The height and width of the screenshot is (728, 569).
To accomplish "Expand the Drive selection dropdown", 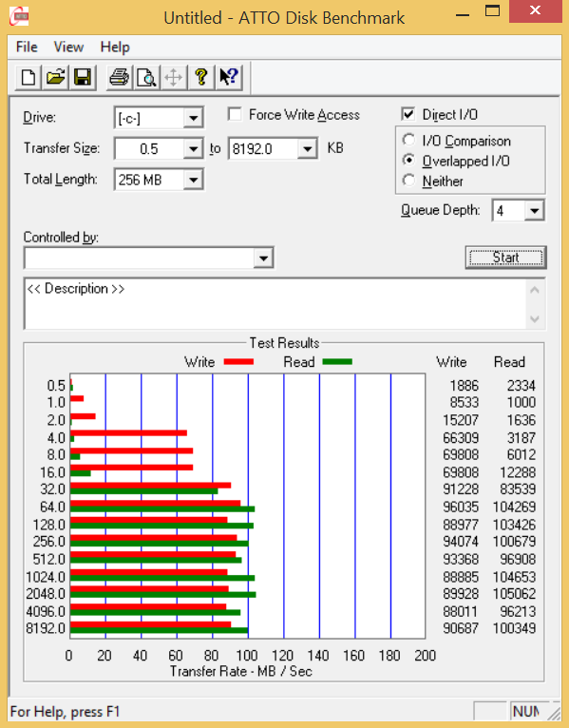I will click(193, 118).
